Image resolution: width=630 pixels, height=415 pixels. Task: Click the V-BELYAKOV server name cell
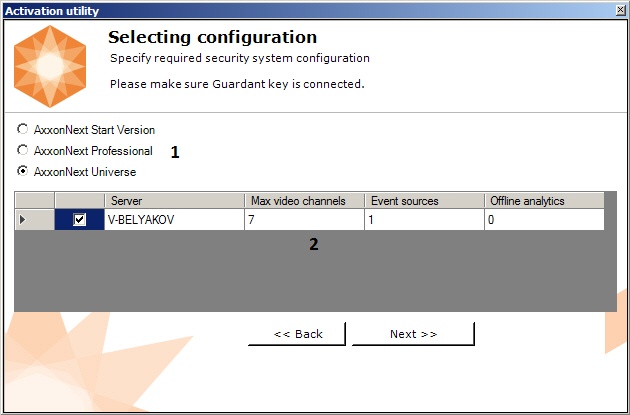pos(174,219)
